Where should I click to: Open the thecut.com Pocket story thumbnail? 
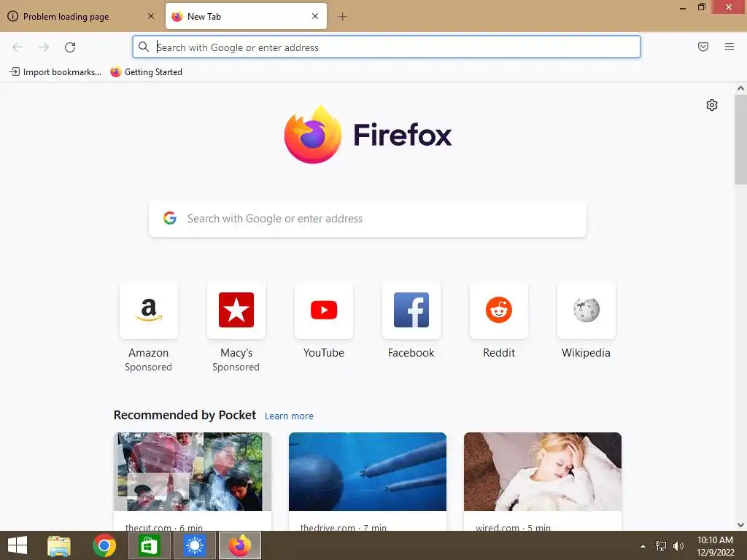[x=193, y=472]
